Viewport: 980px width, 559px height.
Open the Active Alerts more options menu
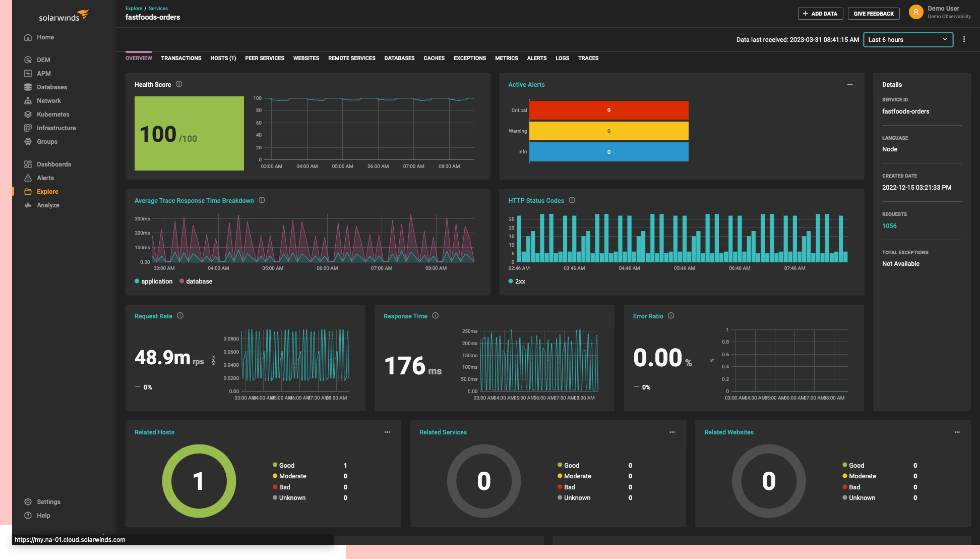850,85
